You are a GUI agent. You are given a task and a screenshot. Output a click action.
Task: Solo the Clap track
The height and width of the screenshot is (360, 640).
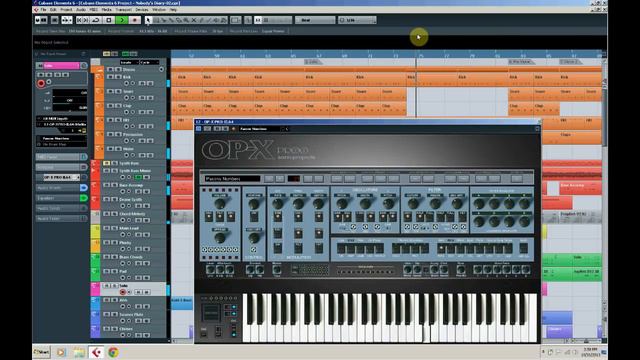point(118,106)
